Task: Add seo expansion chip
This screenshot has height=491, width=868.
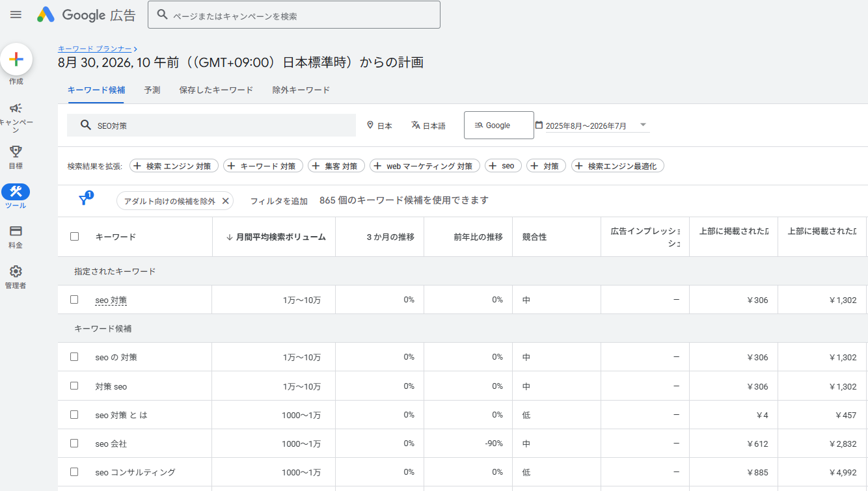Action: [503, 166]
